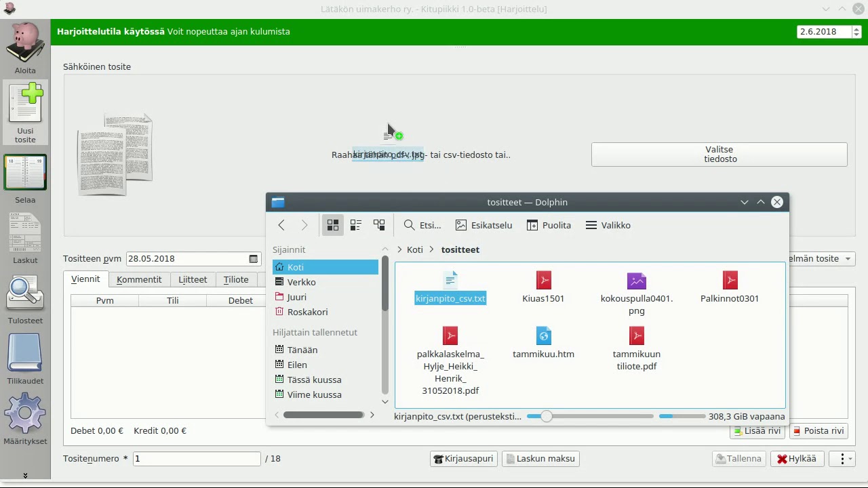Switch Dolphin to compact view
The width and height of the screenshot is (868, 488).
[356, 225]
